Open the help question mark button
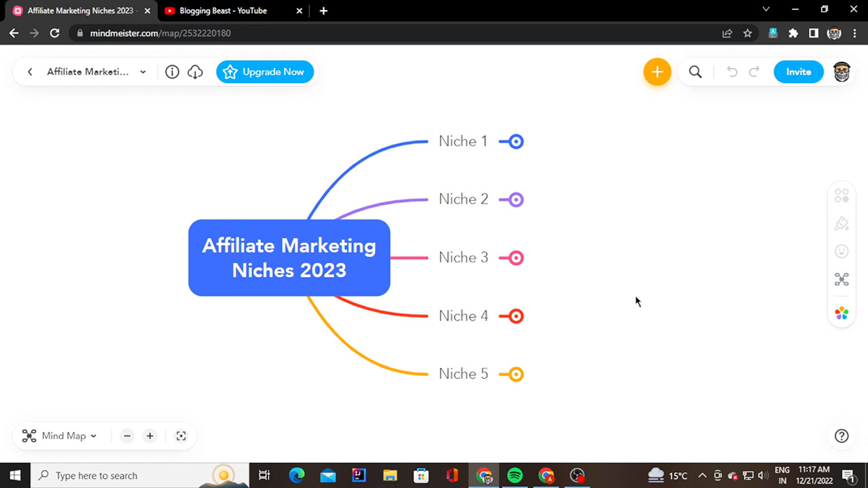The image size is (868, 488). point(841,436)
